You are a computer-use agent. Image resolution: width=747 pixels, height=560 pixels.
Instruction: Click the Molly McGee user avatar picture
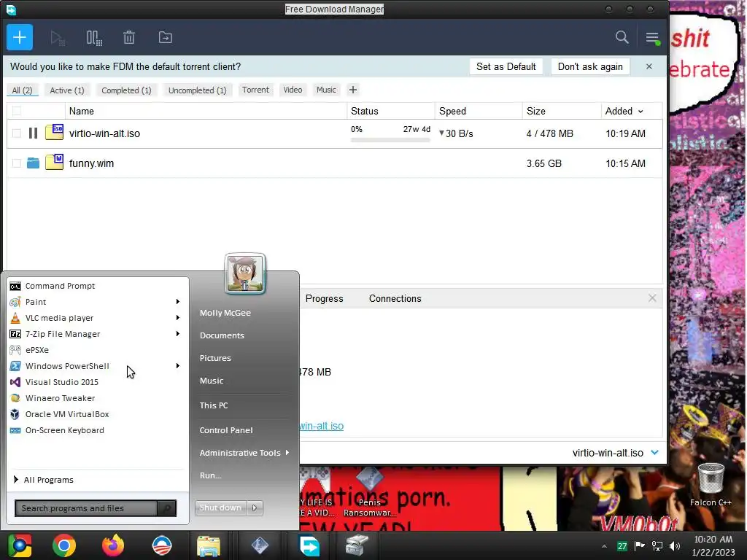[245, 274]
